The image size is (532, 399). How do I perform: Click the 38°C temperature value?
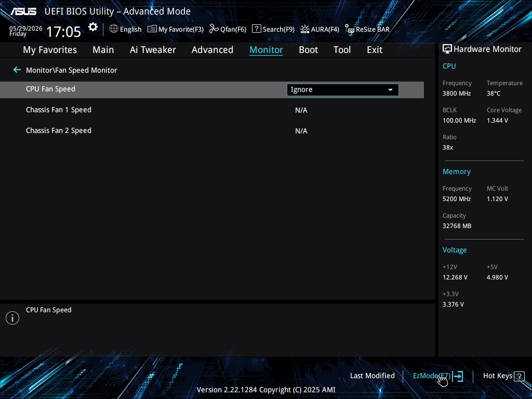coord(494,94)
